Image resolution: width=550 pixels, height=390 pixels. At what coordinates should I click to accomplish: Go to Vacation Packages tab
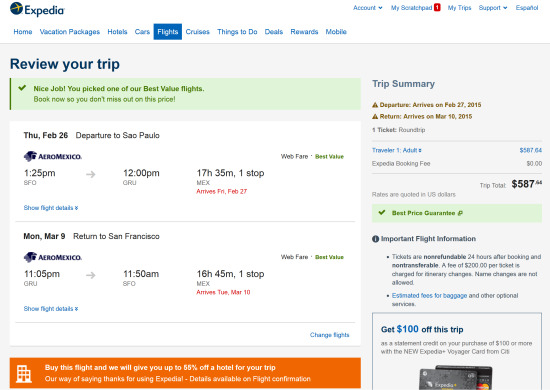tap(70, 32)
